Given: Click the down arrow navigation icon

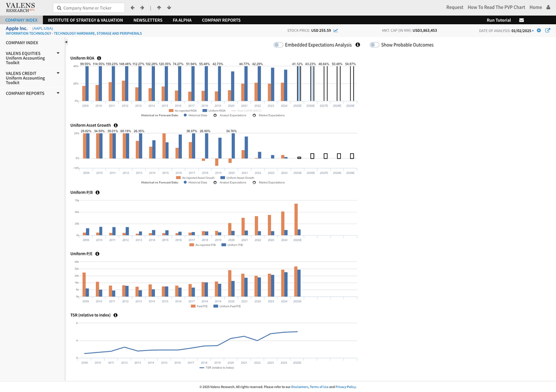Looking at the screenshot, I should 169,8.
